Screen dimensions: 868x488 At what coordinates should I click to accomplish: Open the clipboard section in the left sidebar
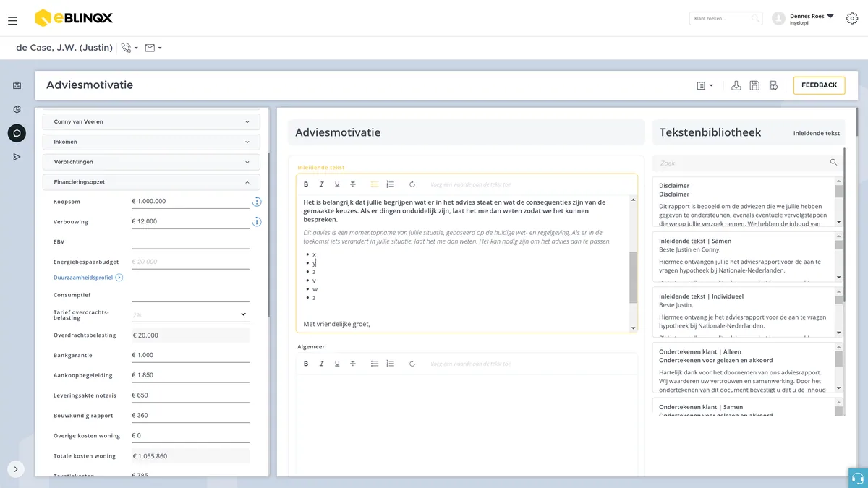click(17, 85)
